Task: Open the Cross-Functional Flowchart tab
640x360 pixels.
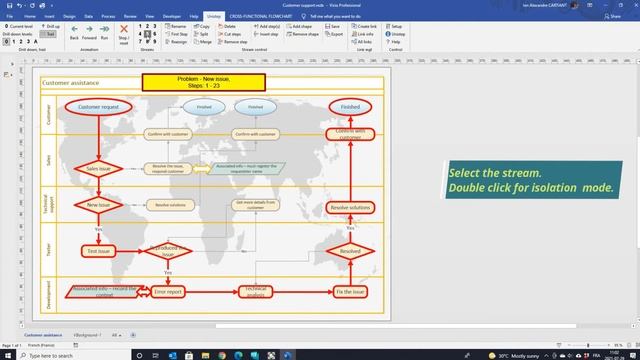Action: [x=260, y=16]
